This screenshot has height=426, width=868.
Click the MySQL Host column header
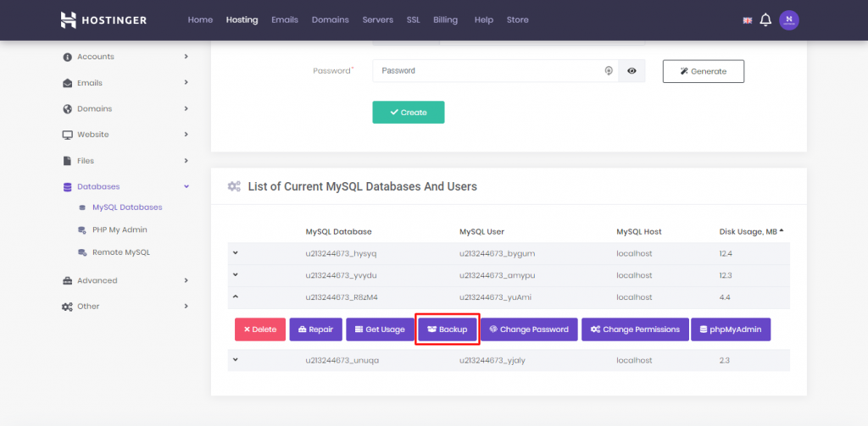(639, 232)
